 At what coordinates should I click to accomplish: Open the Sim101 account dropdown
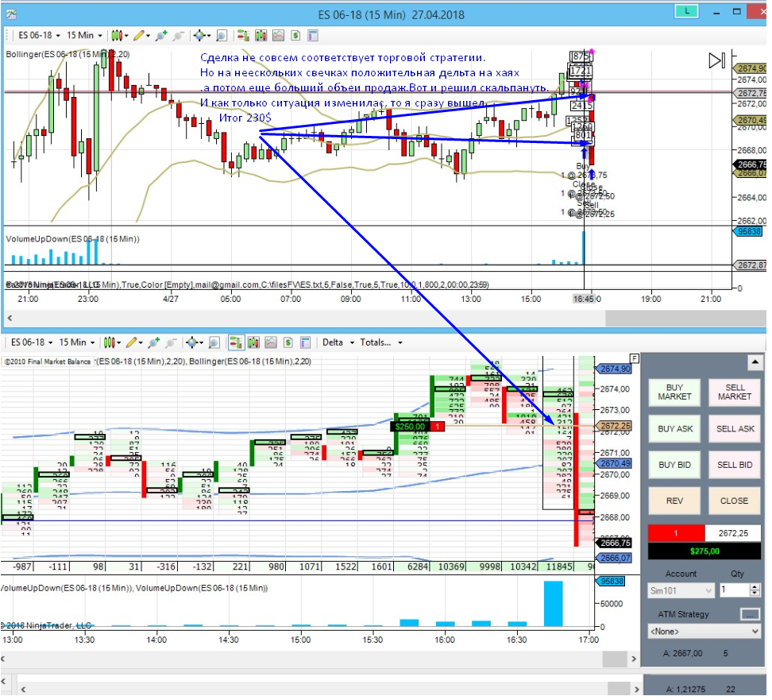click(681, 590)
